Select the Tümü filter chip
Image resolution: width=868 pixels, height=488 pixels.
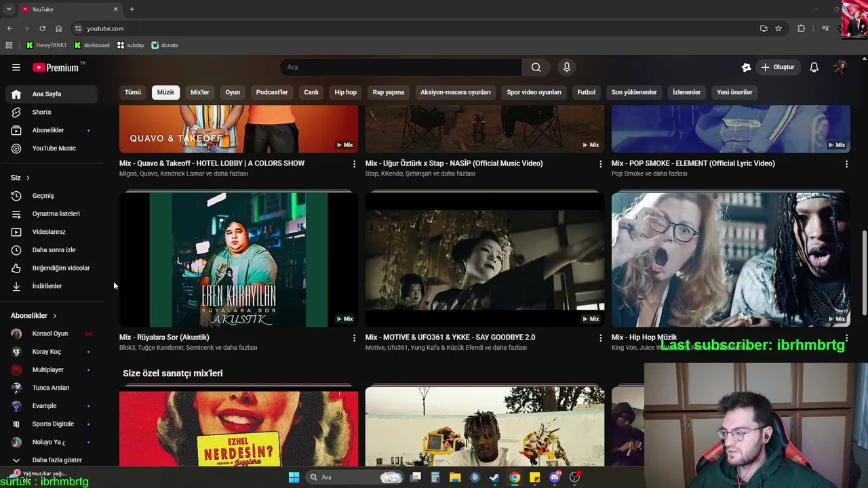tap(133, 92)
